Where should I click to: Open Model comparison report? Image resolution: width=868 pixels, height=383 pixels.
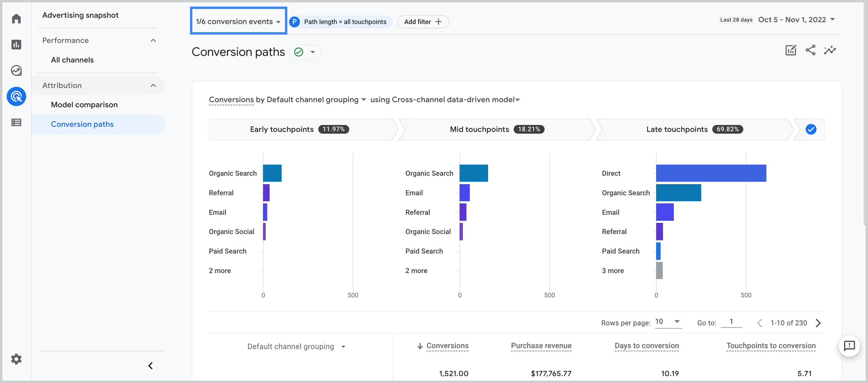coord(84,105)
